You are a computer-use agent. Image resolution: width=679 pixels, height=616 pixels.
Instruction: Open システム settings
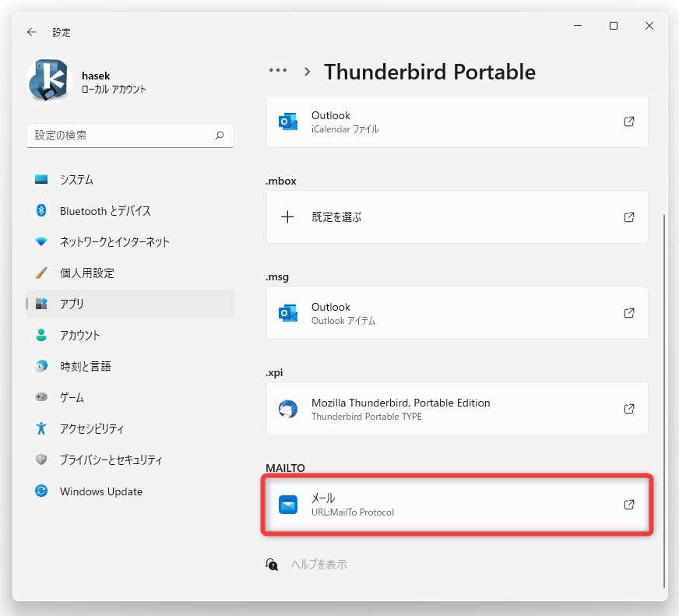coord(130,180)
